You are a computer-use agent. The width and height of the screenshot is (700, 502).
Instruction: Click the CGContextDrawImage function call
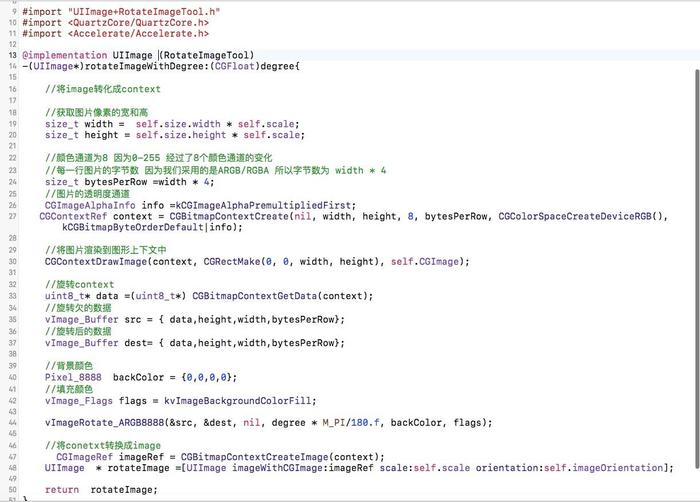(96, 262)
